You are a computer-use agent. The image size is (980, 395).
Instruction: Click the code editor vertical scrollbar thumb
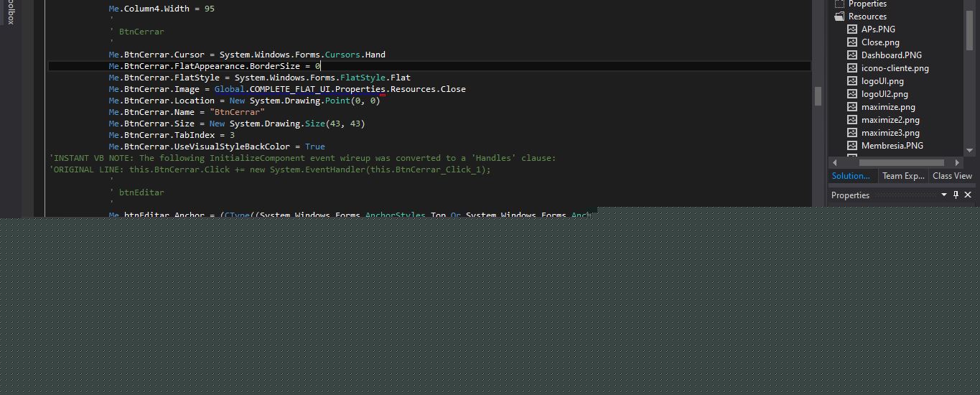817,96
